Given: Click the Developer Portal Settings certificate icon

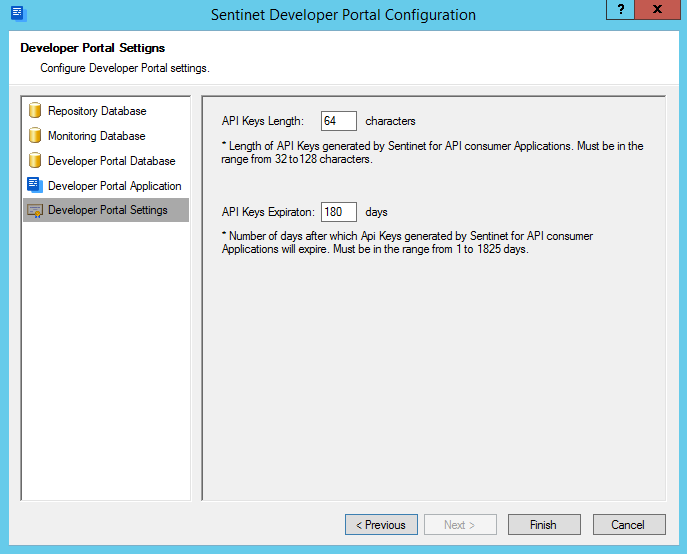Looking at the screenshot, I should (x=35, y=210).
